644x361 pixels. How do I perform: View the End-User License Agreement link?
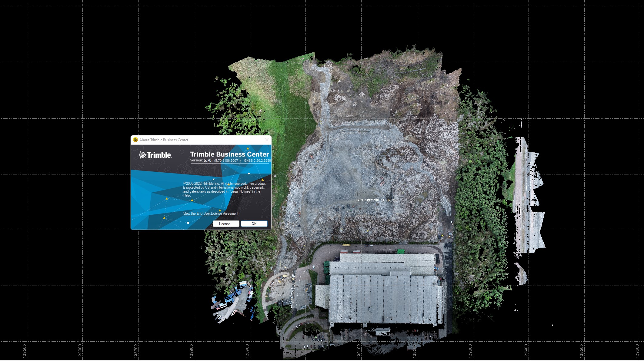click(211, 214)
